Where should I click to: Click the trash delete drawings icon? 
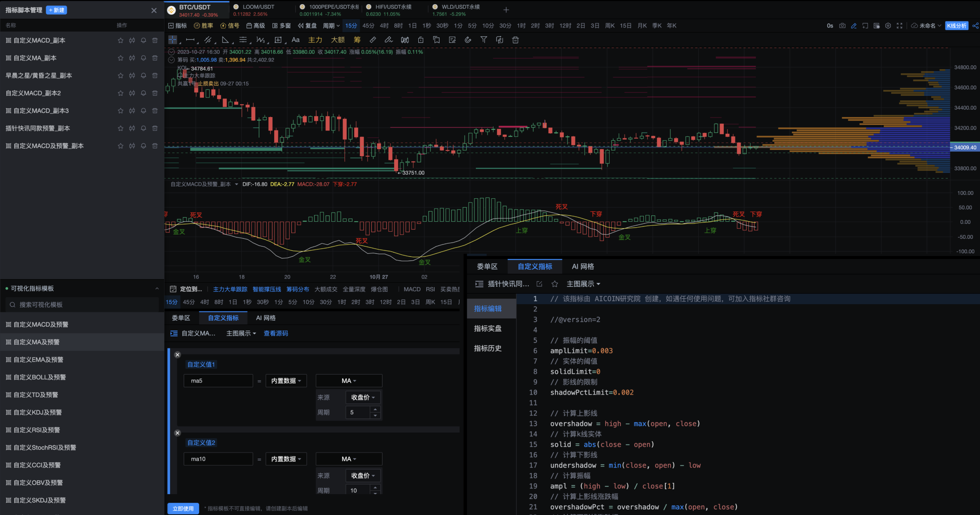[x=515, y=40]
